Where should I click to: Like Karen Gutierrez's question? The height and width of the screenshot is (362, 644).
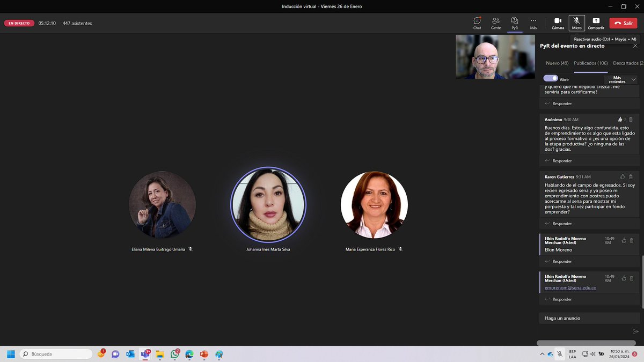[623, 176]
